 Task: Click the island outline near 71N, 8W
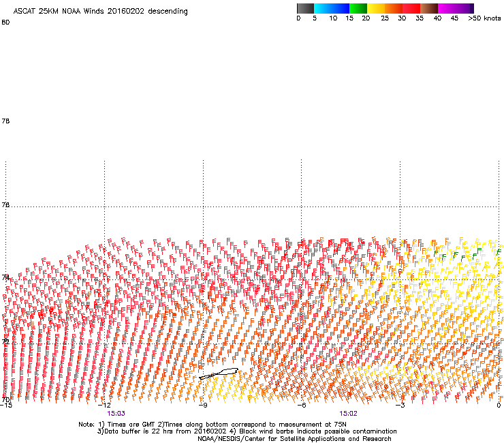[x=219, y=373]
